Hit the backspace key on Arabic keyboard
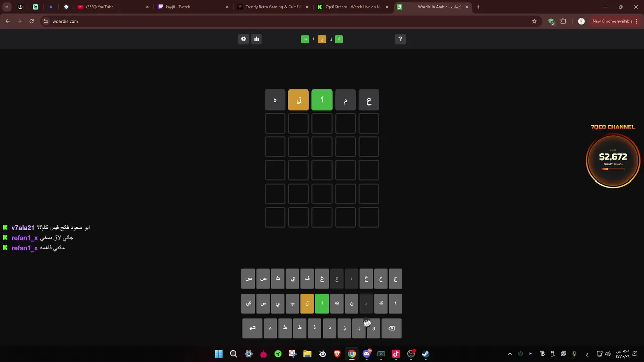This screenshot has height=362, width=644. [391, 328]
